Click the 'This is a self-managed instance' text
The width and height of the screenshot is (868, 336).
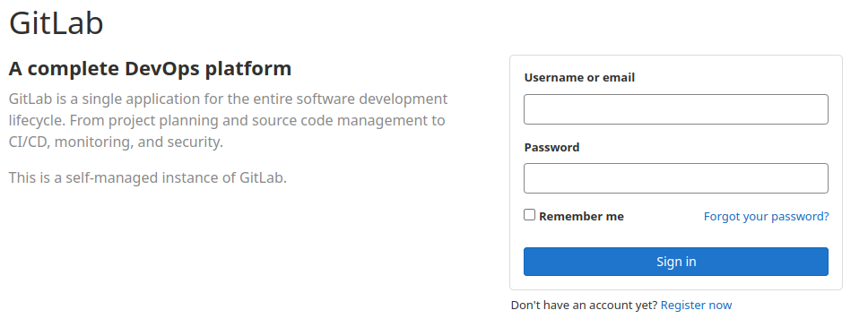(x=148, y=177)
